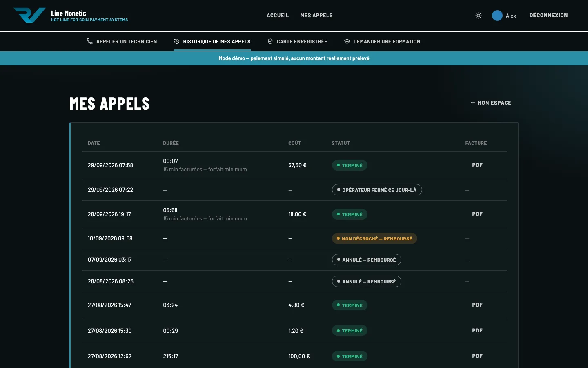
Task: Select the date 29/09/2026 07:22
Action: pos(110,190)
